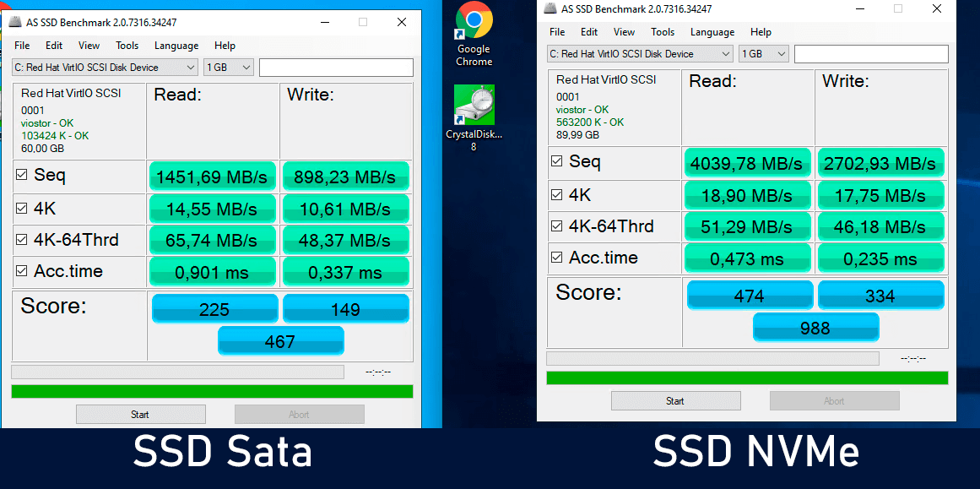Click the read score 225

coord(215,309)
